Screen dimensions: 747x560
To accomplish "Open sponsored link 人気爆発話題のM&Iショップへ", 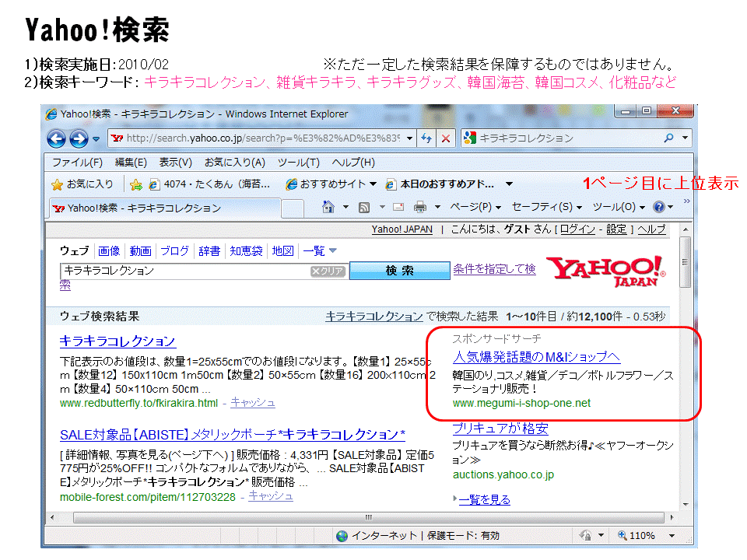I will (536, 357).
